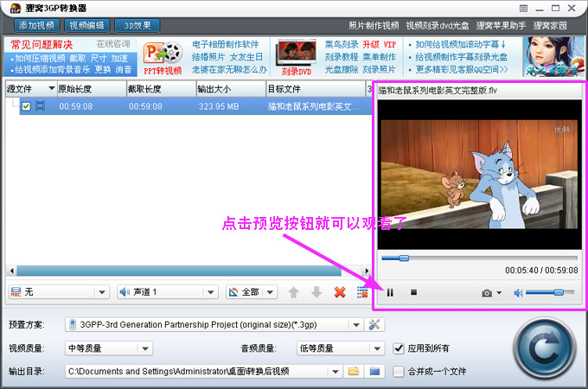Open the 在线咨询 link
Image resolution: width=588 pixels, height=389 pixels.
coord(113,44)
